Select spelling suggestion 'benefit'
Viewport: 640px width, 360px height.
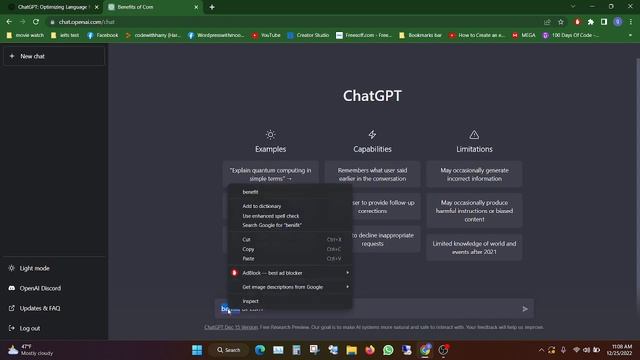click(290, 192)
